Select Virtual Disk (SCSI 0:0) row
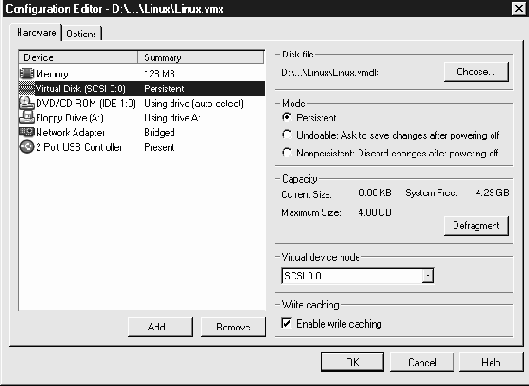 tap(142, 88)
